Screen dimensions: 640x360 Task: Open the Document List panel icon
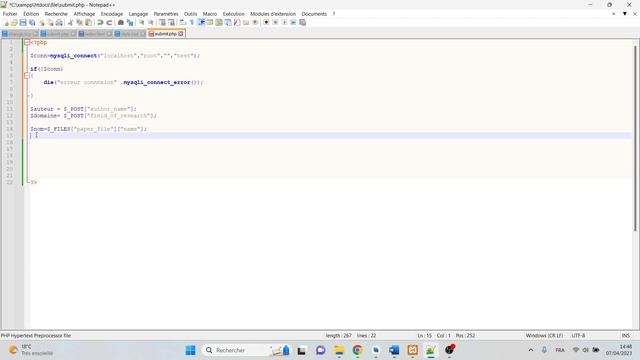(228, 22)
